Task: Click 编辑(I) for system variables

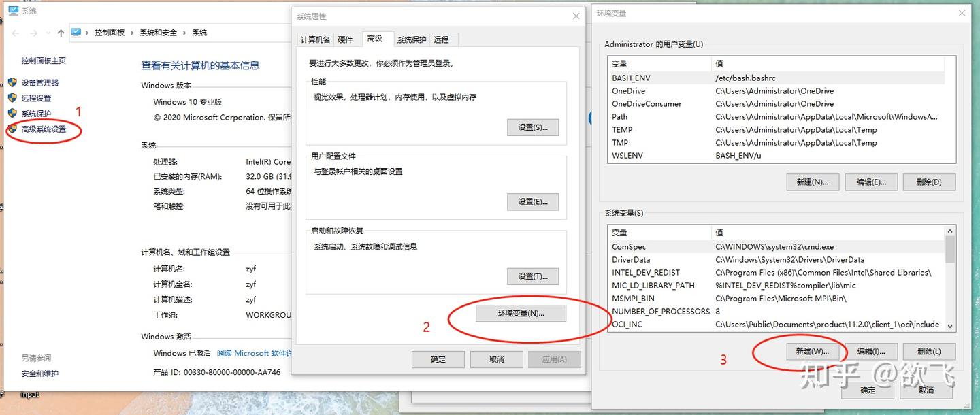Action: click(x=871, y=352)
